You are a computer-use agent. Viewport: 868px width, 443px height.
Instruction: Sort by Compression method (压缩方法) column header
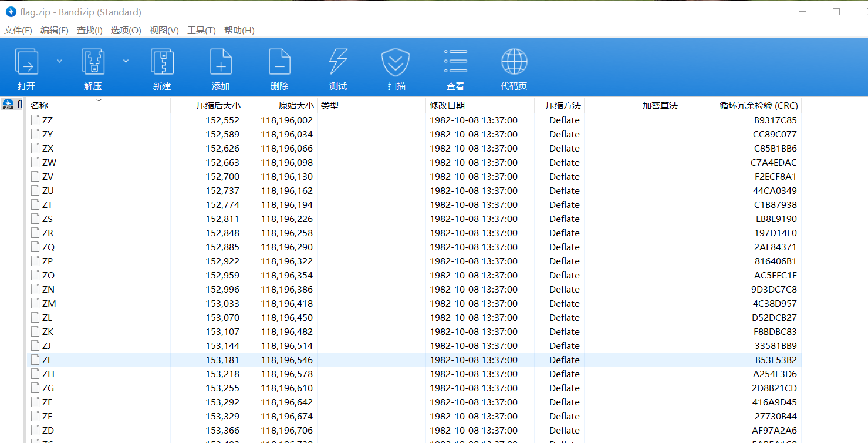click(x=563, y=106)
